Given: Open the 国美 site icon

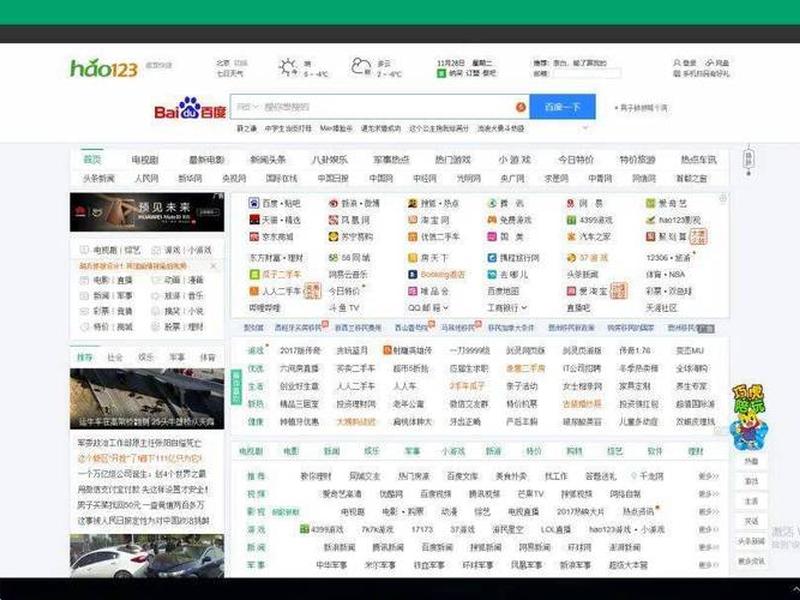Looking at the screenshot, I should 492,237.
